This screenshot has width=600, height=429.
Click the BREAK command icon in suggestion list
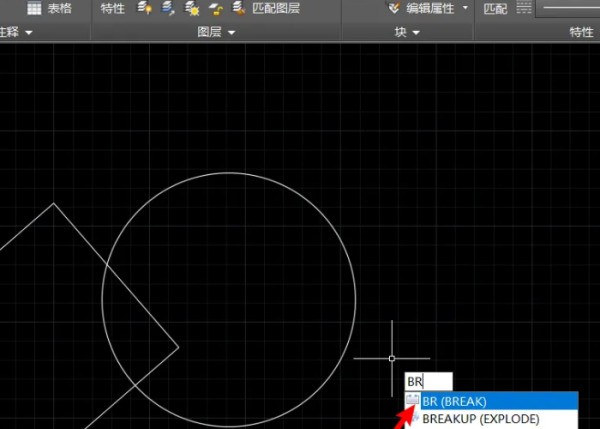tap(412, 401)
